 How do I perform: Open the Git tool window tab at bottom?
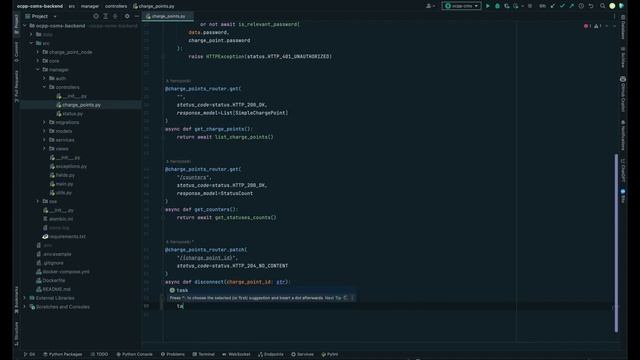coord(29,354)
